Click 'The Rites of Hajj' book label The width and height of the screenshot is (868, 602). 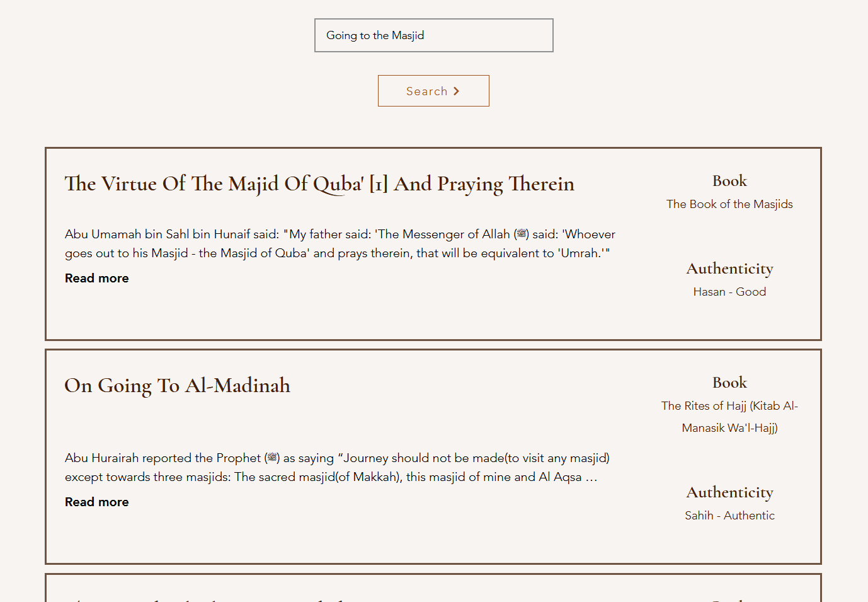729,417
